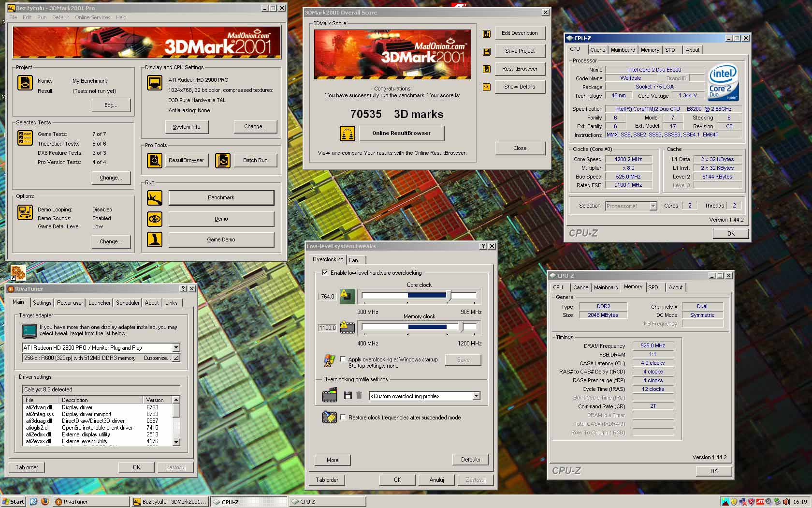Open the Custom overclocking profile dropdown
This screenshot has width=812, height=508.
pos(476,396)
